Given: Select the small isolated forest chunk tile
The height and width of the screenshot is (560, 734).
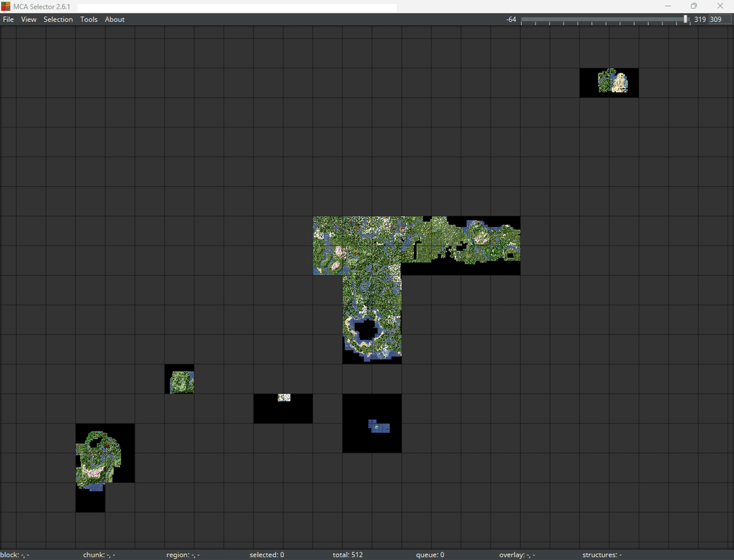Looking at the screenshot, I should click(181, 382).
